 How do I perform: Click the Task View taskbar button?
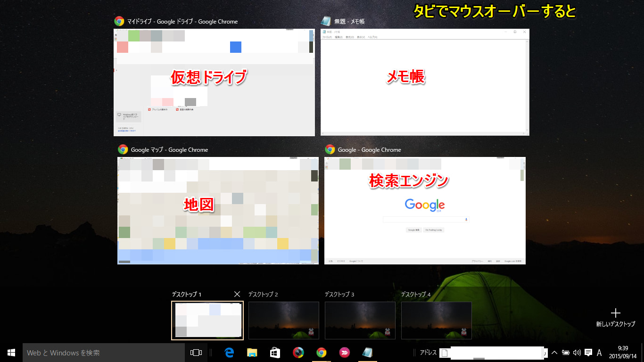tap(196, 353)
